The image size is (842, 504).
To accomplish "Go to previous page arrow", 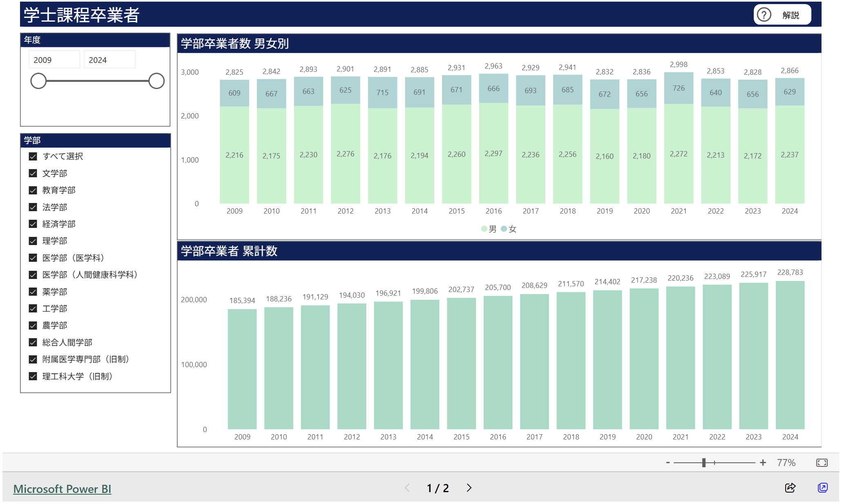I will point(407,488).
